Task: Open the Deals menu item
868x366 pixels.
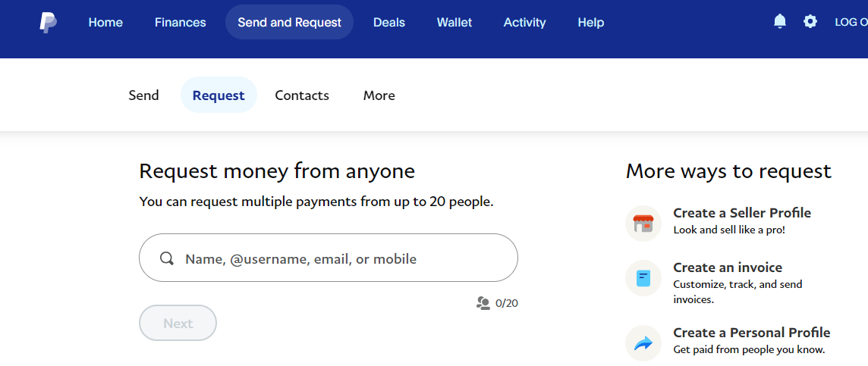Action: pyautogui.click(x=389, y=23)
